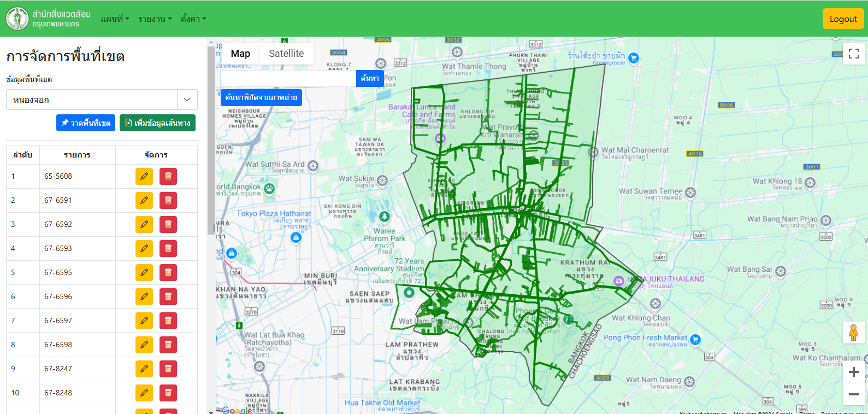This screenshot has height=414, width=868.
Task: Click the environment office logo
Action: 17,19
